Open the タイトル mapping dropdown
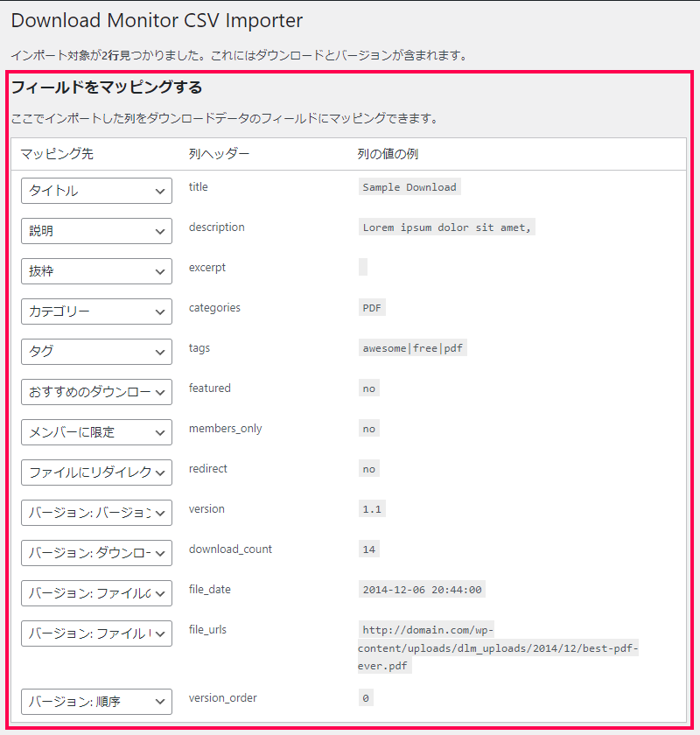 point(96,191)
